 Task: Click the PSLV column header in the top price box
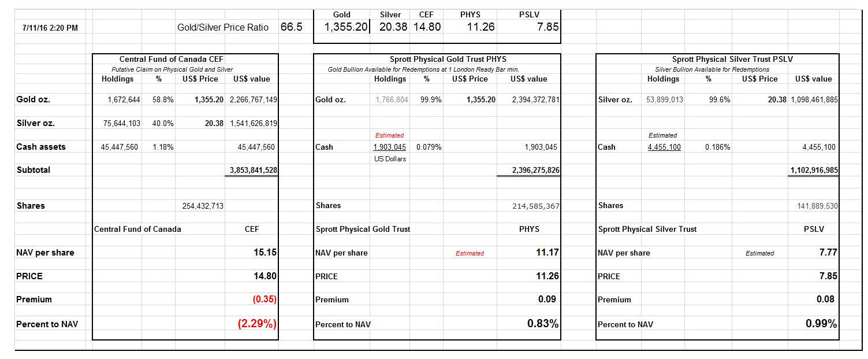click(x=530, y=14)
